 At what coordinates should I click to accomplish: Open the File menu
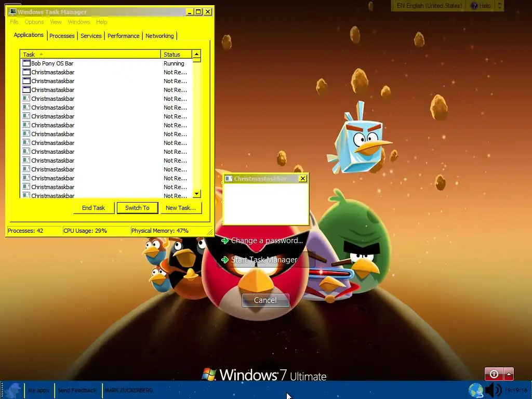pyautogui.click(x=14, y=22)
